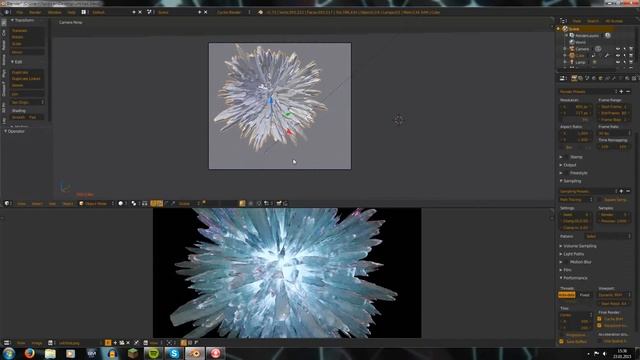Collapse the Performance panel
The height and width of the screenshot is (360, 640).
pyautogui.click(x=573, y=278)
